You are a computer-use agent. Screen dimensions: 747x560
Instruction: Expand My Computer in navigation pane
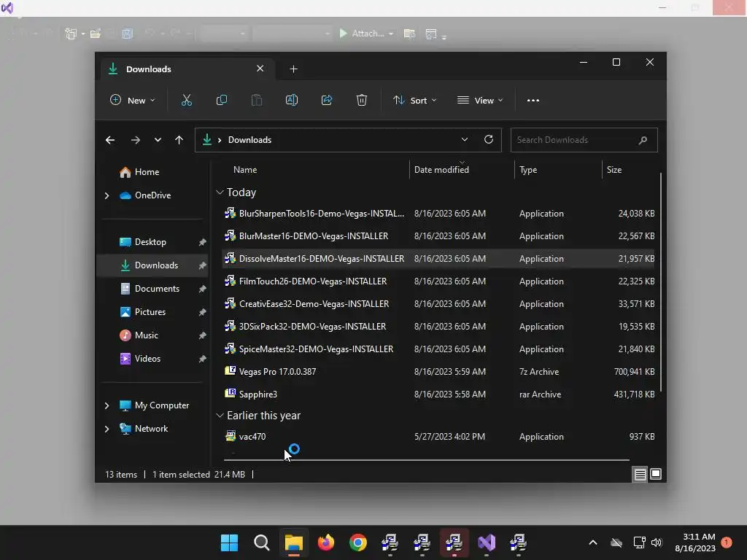[107, 405]
